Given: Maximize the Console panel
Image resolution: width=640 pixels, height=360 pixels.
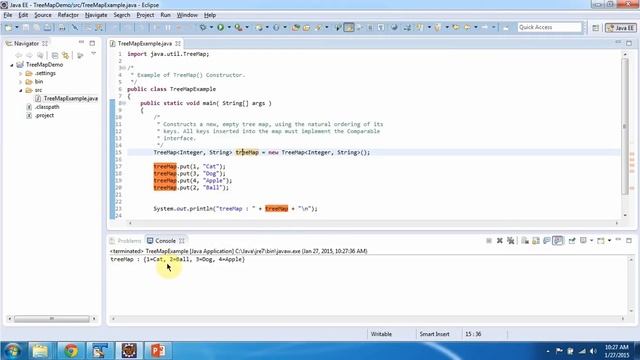Looking at the screenshot, I should (x=629, y=240).
